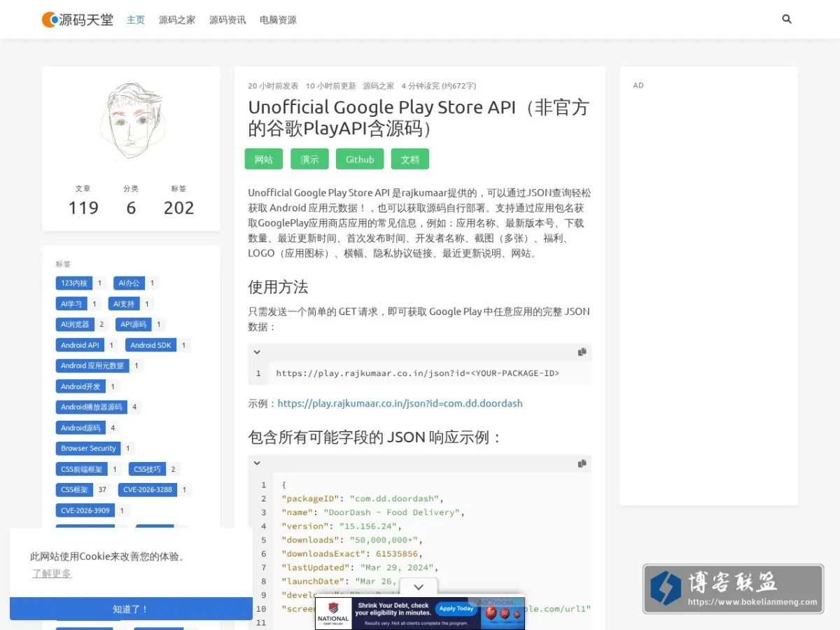Open the 电脑资源 navigation item
Image resolution: width=840 pixels, height=630 pixels.
click(x=278, y=20)
